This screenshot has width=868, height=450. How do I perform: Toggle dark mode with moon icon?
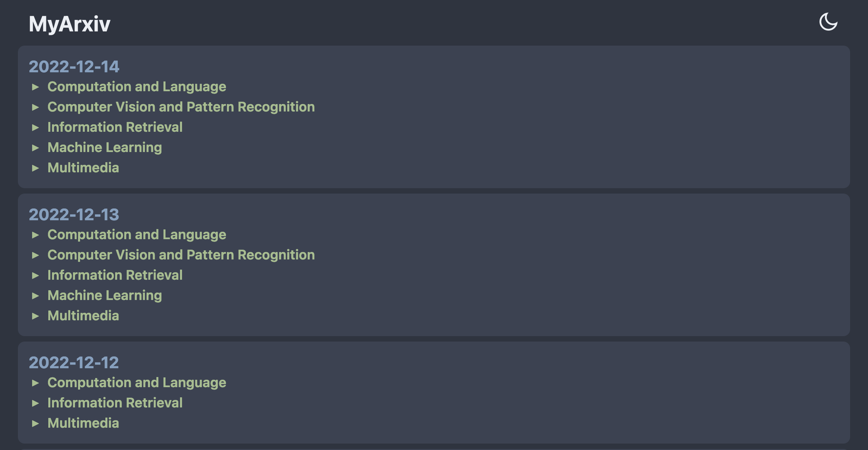coord(828,22)
